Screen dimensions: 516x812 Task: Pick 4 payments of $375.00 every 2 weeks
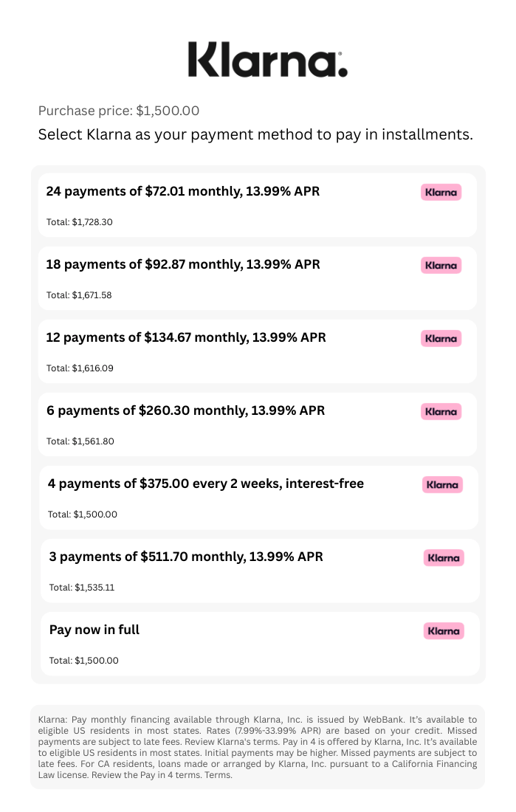pos(259,497)
